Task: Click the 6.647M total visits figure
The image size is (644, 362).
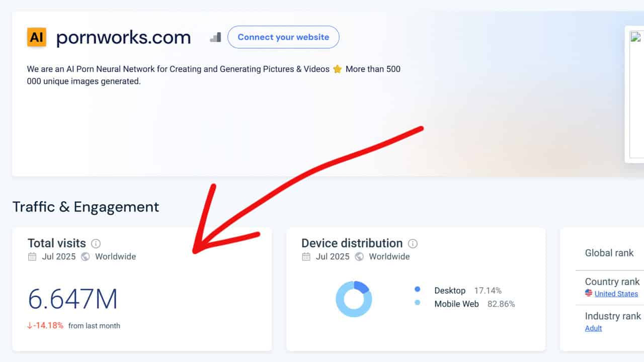Action: (x=72, y=300)
